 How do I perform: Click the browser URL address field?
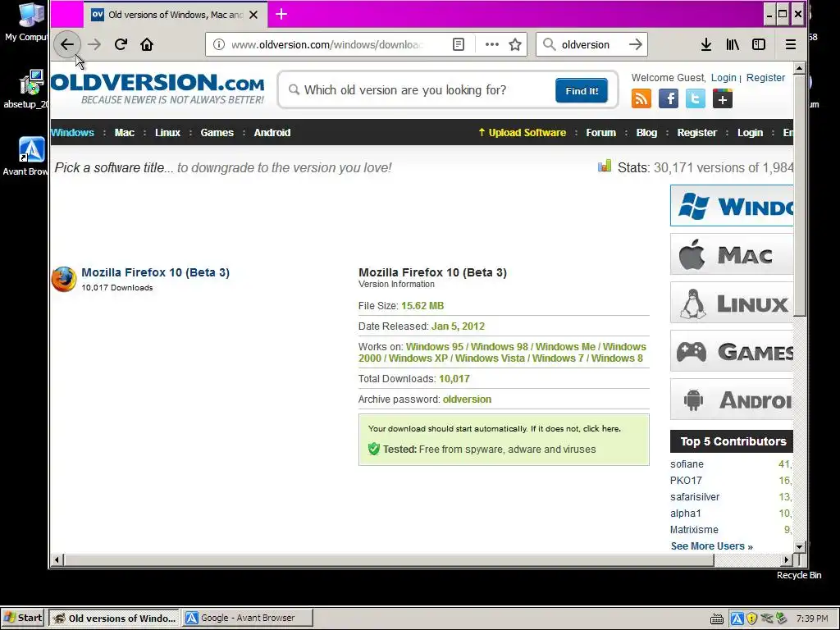coord(326,44)
